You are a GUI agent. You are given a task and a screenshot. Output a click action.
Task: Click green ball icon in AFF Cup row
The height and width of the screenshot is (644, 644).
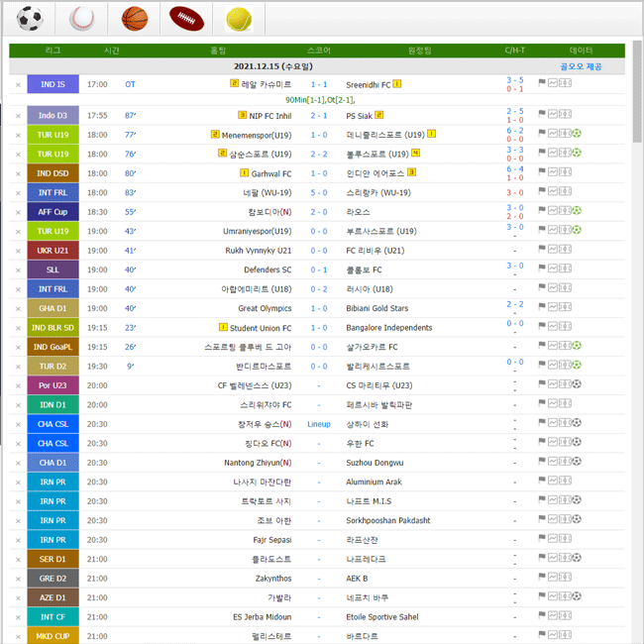pyautogui.click(x=576, y=211)
